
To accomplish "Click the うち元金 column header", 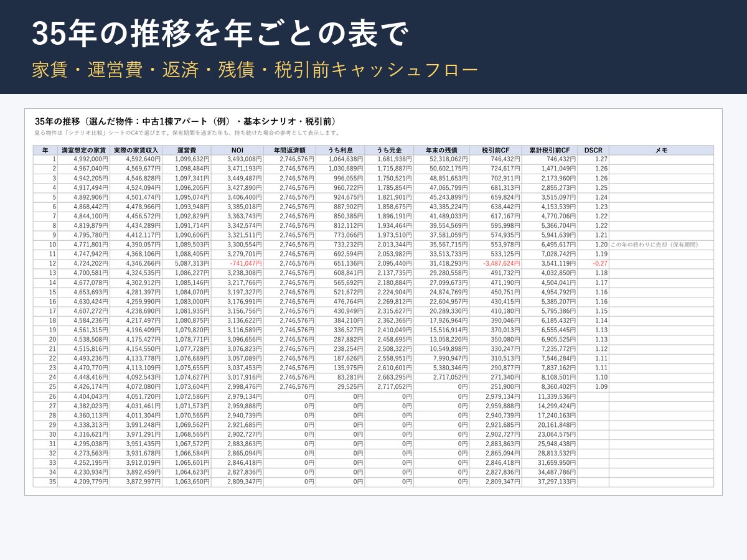I will (389, 150).
